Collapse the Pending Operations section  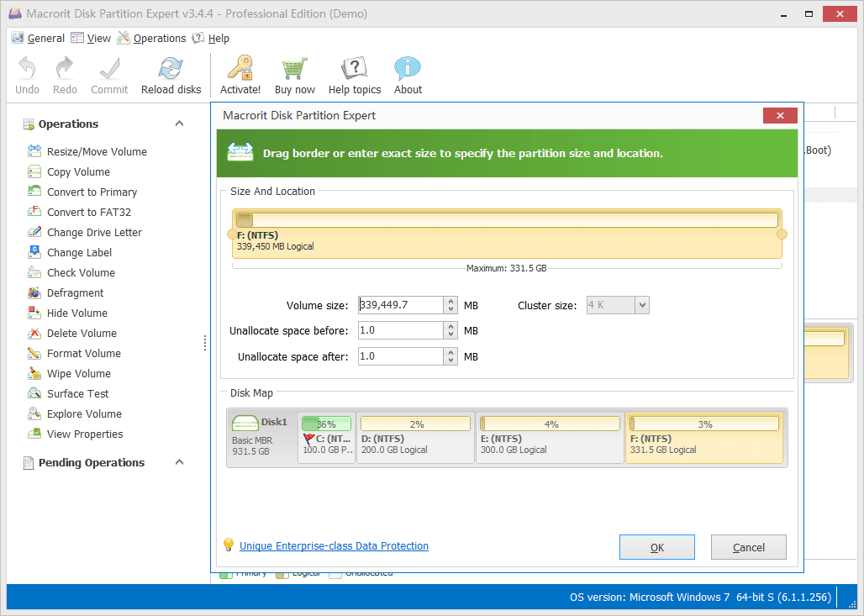click(179, 463)
